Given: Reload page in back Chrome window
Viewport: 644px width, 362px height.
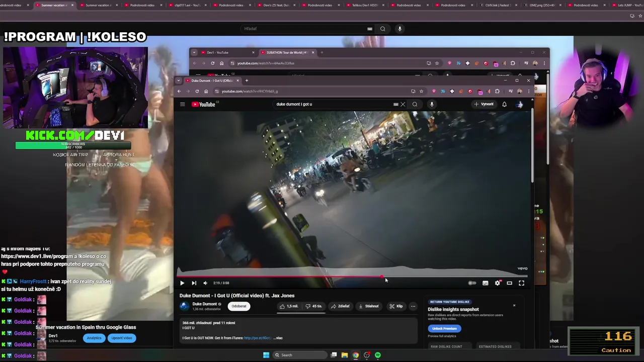Looking at the screenshot, I should coord(212,63).
